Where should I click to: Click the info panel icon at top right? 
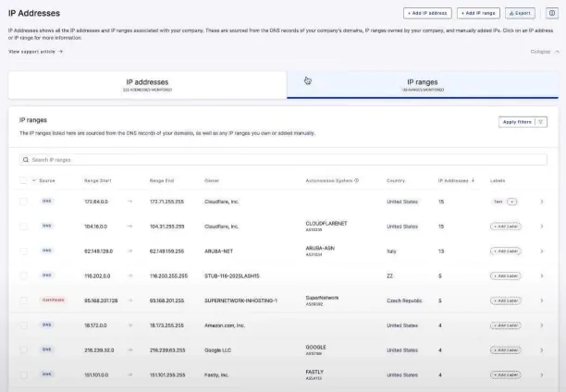pyautogui.click(x=552, y=13)
